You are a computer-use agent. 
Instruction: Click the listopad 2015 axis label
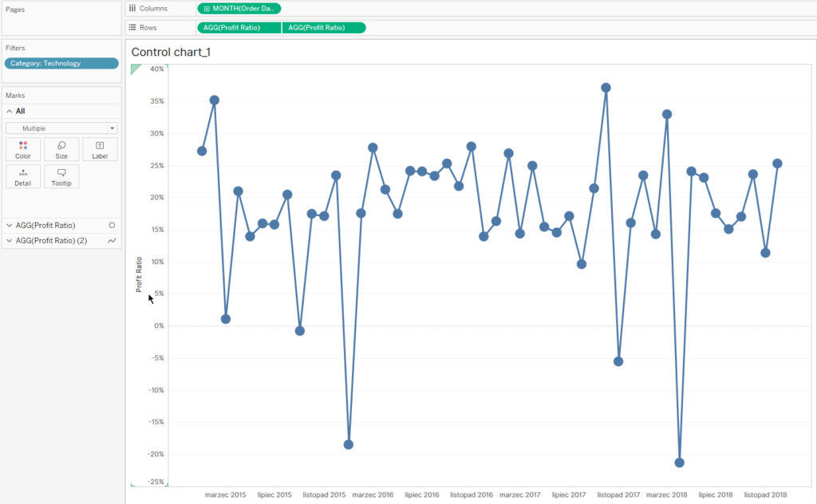(x=324, y=494)
